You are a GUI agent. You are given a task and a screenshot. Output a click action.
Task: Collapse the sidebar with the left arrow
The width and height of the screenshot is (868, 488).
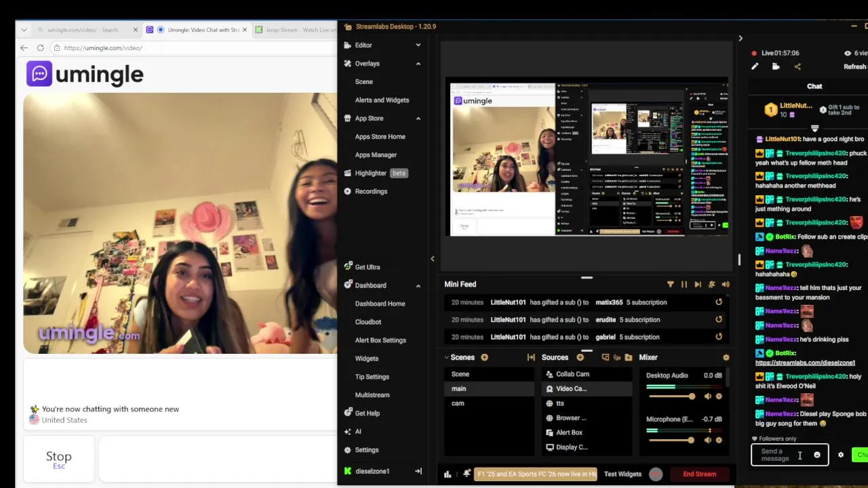point(433,258)
